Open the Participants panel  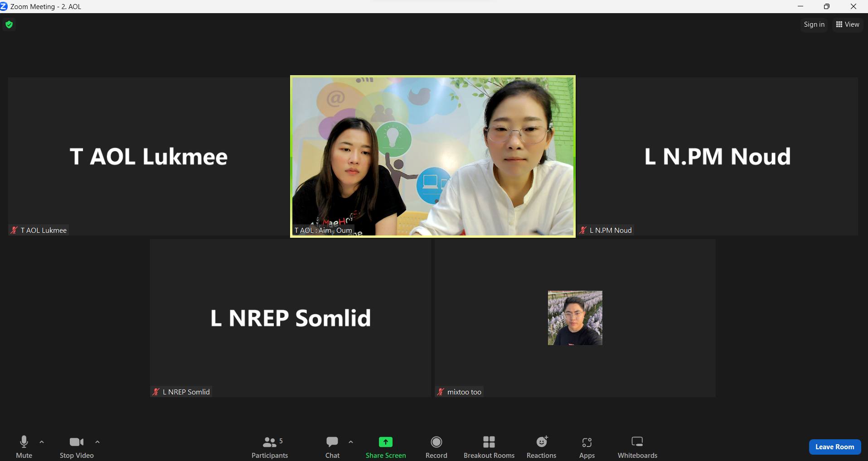pos(270,447)
